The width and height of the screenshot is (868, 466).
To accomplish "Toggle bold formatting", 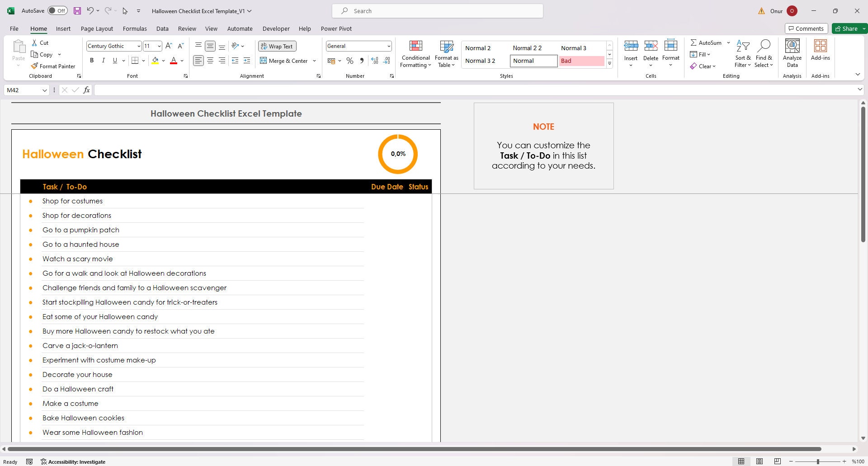I will pos(92,60).
